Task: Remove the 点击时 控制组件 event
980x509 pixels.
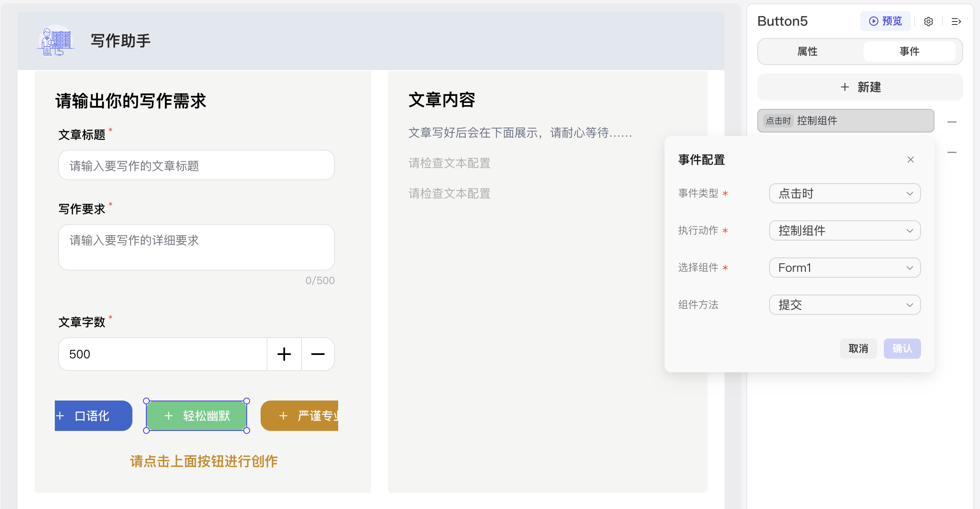Action: (x=952, y=122)
